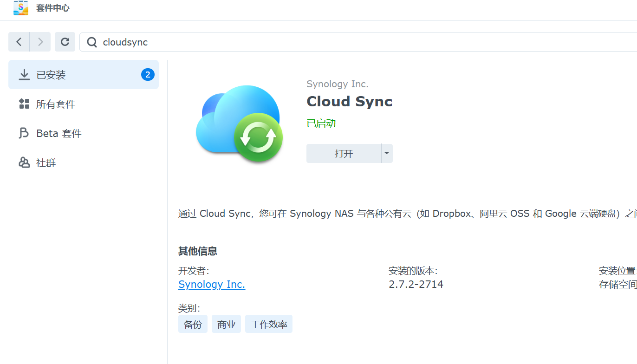Expand the dropdown arrow beside 打开
The width and height of the screenshot is (637, 364).
[x=387, y=153]
